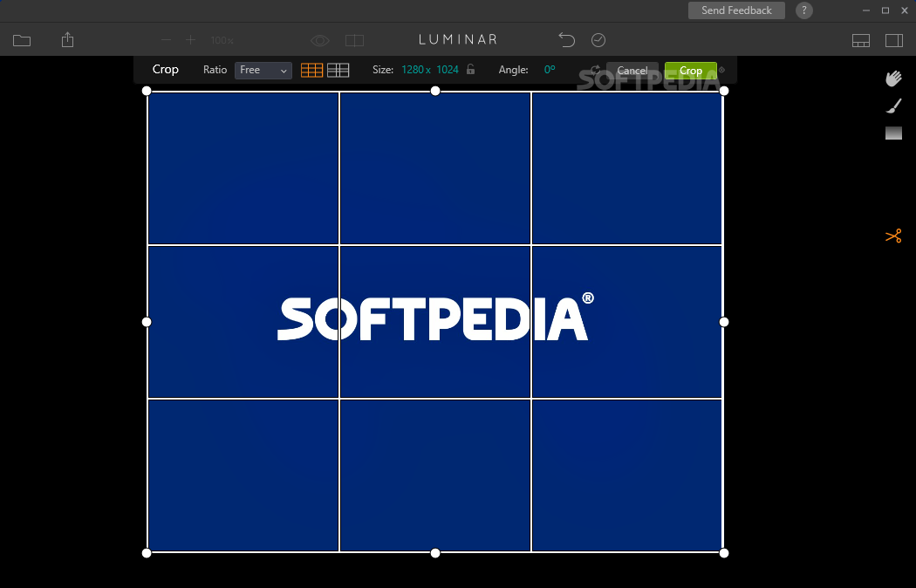Toggle the eye quick preview icon

tap(320, 40)
